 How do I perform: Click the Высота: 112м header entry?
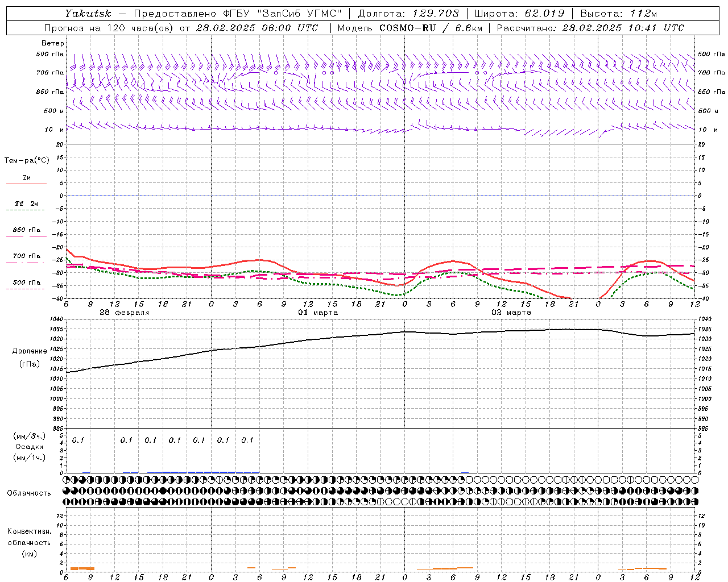pyautogui.click(x=619, y=14)
